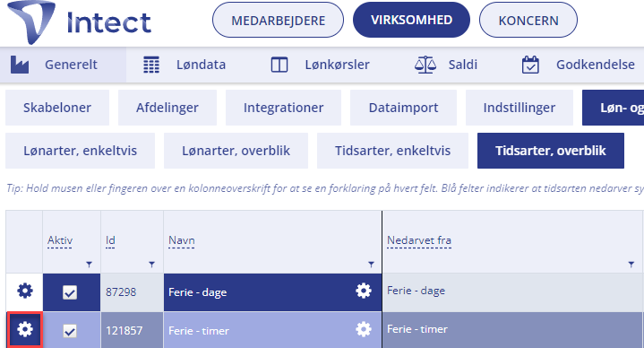
Task: Uncheck the Aktiv checkbox for Ferie - dage
Action: point(70,292)
